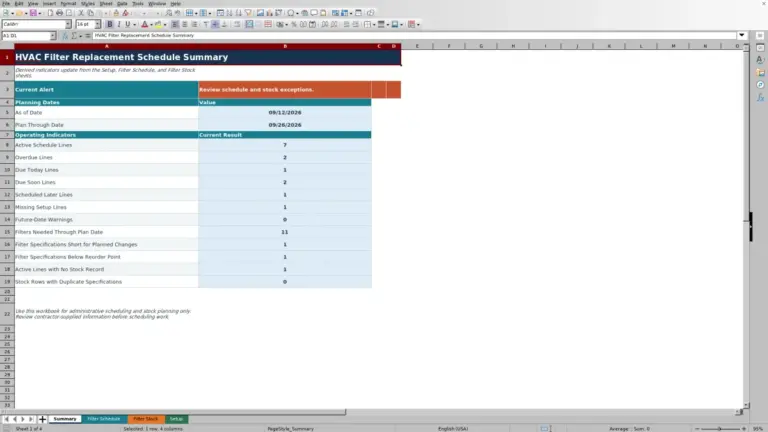Toggle freeze rows and columns
This screenshot has width=768, height=432.
click(x=344, y=13)
